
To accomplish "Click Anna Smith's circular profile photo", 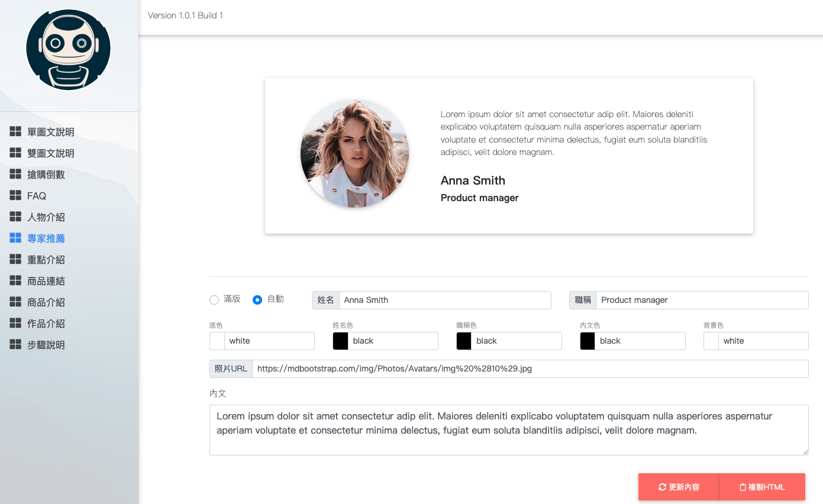I will coord(354,153).
